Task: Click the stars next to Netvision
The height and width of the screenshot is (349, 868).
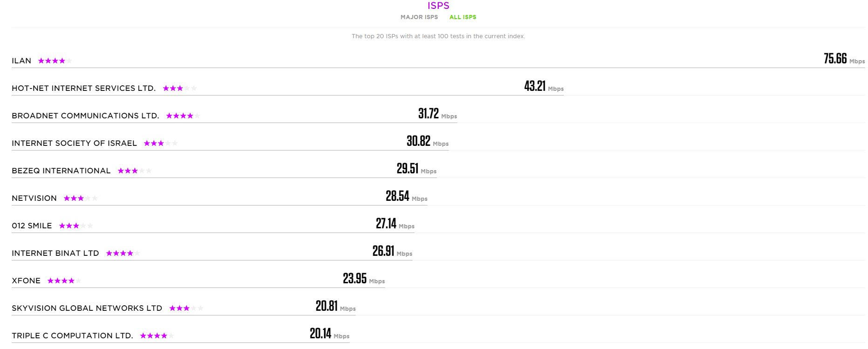Action: [81, 198]
